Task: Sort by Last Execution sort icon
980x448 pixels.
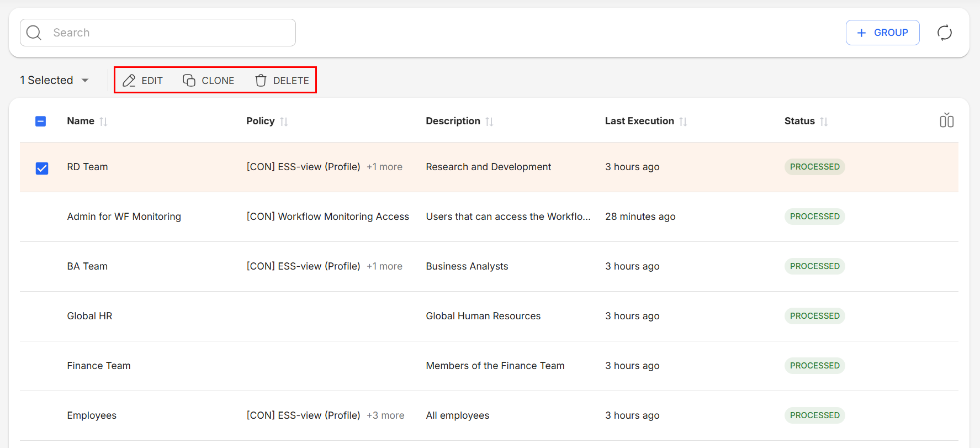Action: (683, 122)
